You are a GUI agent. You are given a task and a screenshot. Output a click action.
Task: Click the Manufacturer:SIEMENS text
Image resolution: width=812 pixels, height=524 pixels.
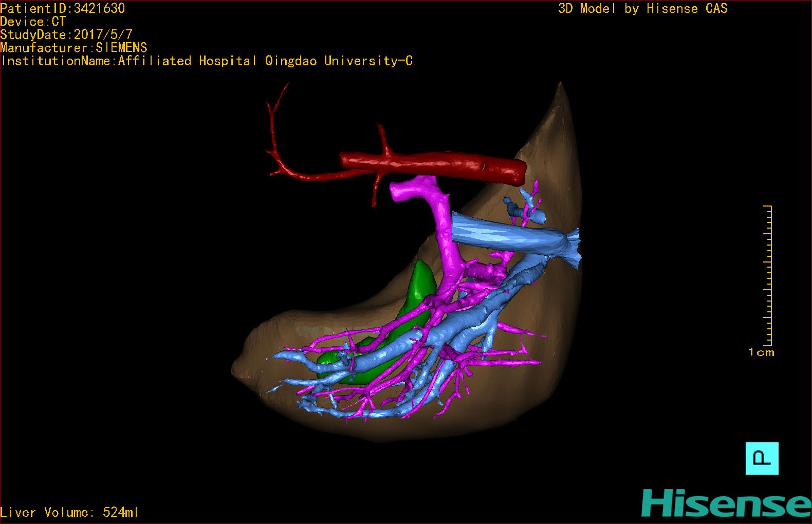[73, 48]
